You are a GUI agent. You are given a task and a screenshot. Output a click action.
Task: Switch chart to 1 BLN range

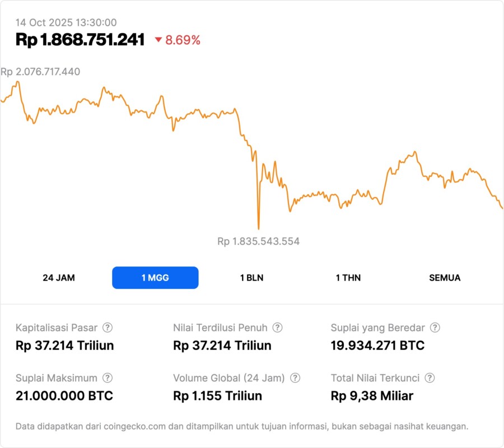pos(251,278)
